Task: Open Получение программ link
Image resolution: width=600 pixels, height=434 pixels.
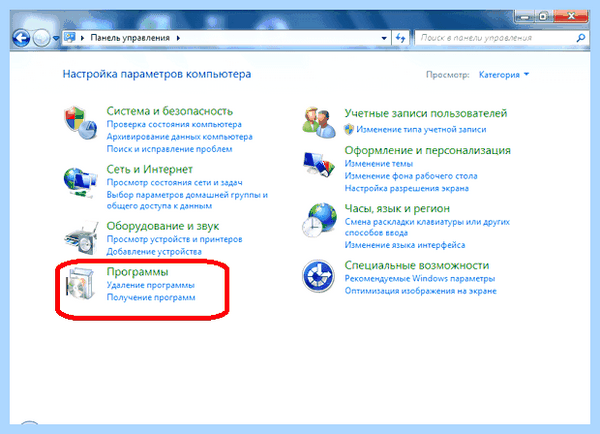Action: (x=151, y=297)
